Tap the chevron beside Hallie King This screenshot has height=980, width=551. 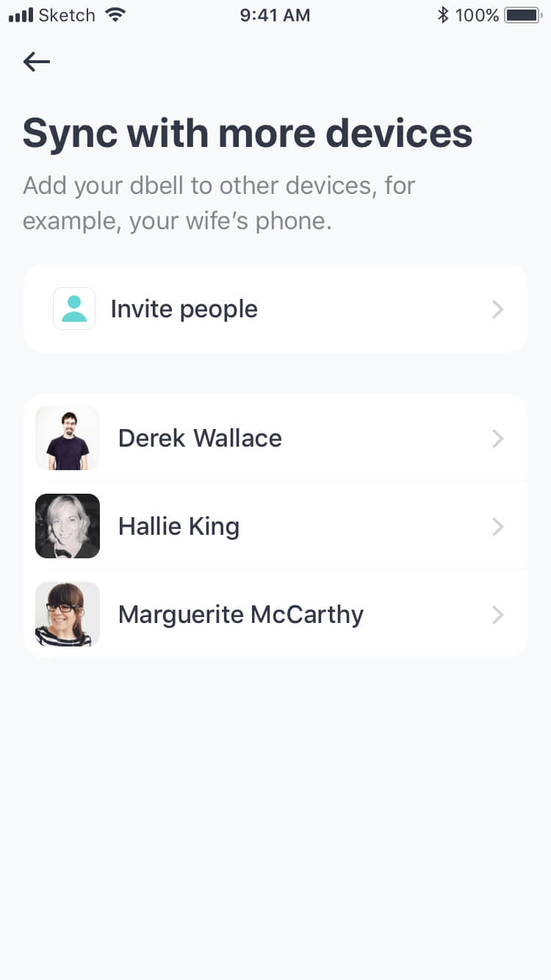click(498, 527)
